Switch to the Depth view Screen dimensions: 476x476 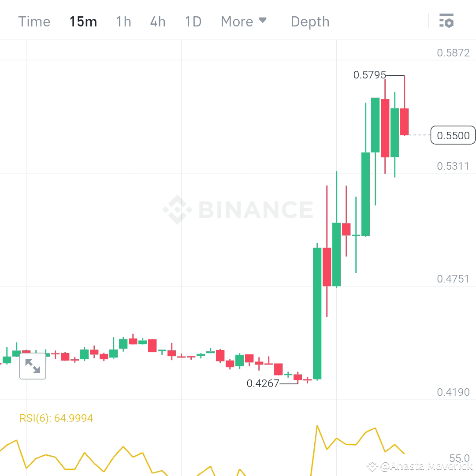(309, 21)
